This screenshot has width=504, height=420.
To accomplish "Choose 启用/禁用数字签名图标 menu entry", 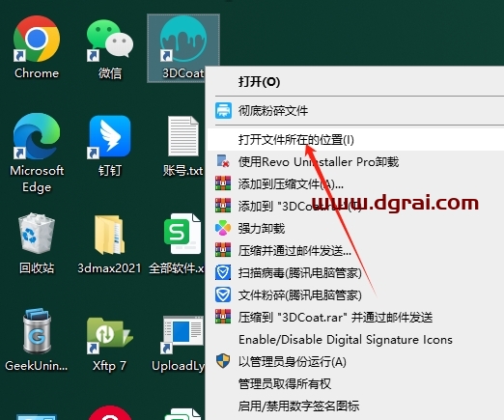I will point(355,406).
